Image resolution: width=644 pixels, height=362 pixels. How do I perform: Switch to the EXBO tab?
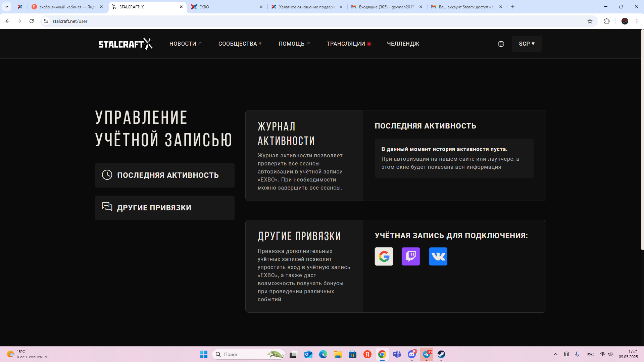point(227,7)
